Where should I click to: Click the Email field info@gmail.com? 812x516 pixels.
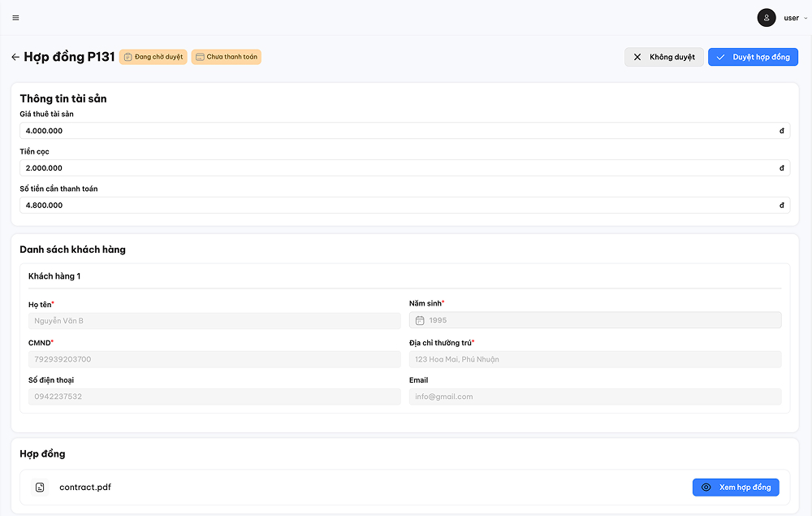click(595, 397)
